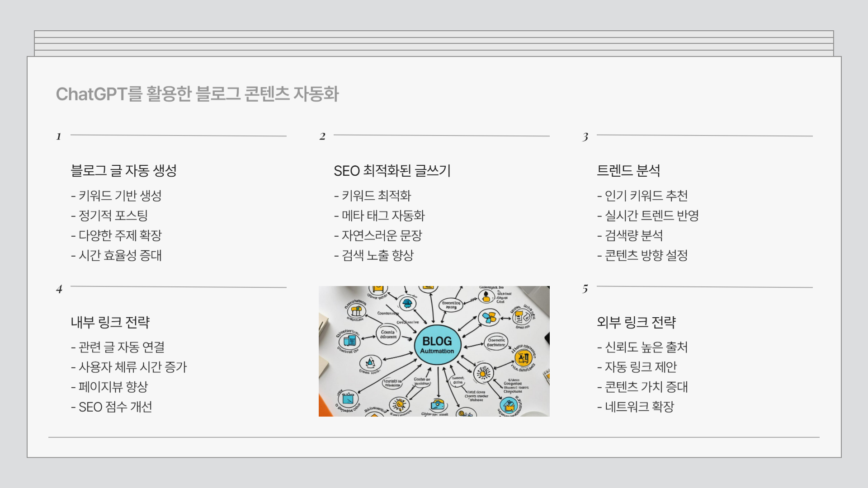Select the heading '외부 링크 전략'
This screenshot has height=488, width=868.
click(x=636, y=322)
